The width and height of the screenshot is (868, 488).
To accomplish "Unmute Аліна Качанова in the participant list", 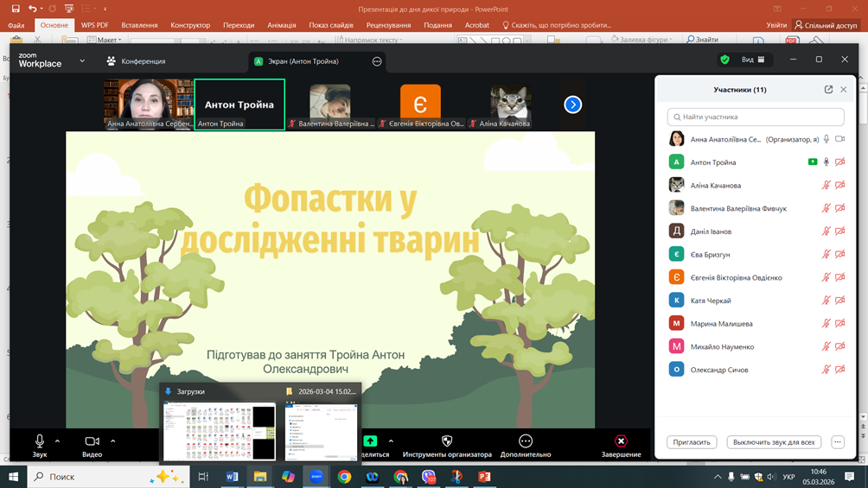I will 827,185.
